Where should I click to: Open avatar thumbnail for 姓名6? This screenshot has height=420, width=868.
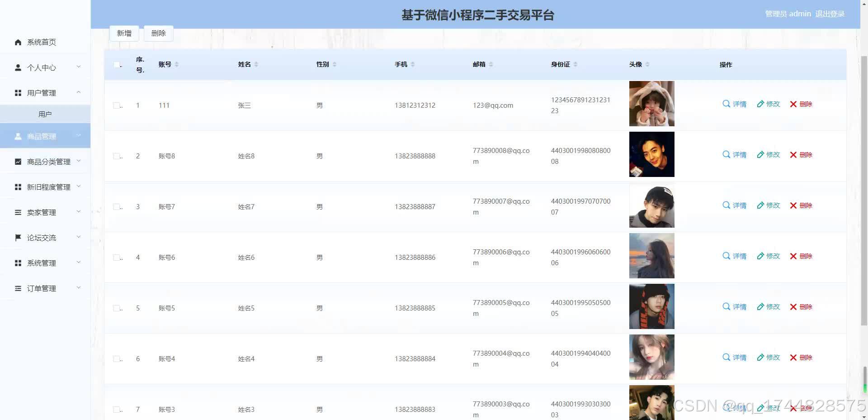point(652,256)
